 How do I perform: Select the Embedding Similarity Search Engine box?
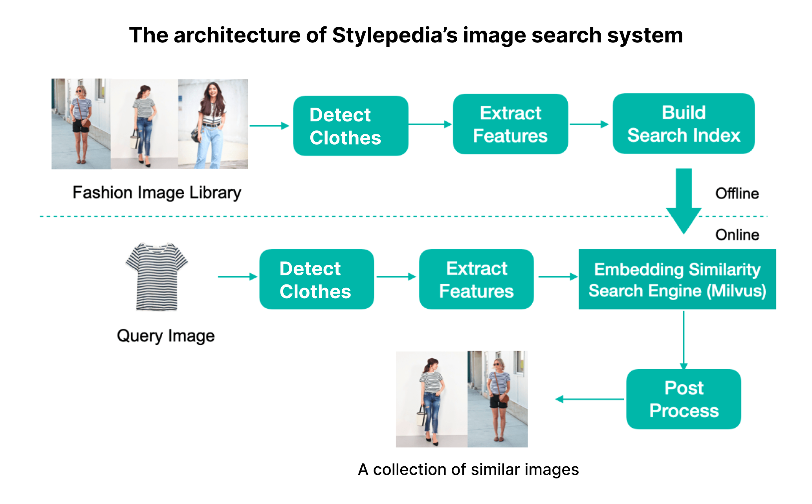pyautogui.click(x=677, y=279)
